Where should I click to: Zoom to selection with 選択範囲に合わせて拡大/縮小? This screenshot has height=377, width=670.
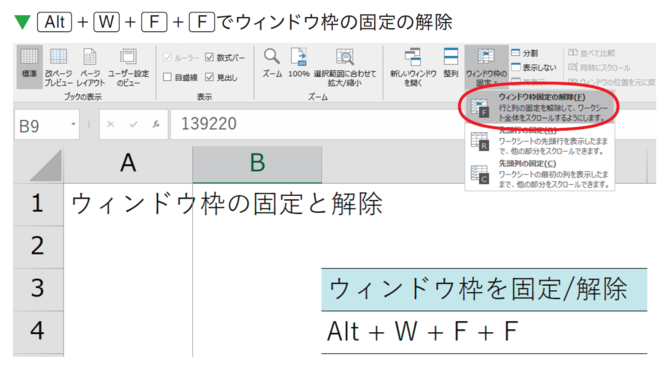(344, 66)
